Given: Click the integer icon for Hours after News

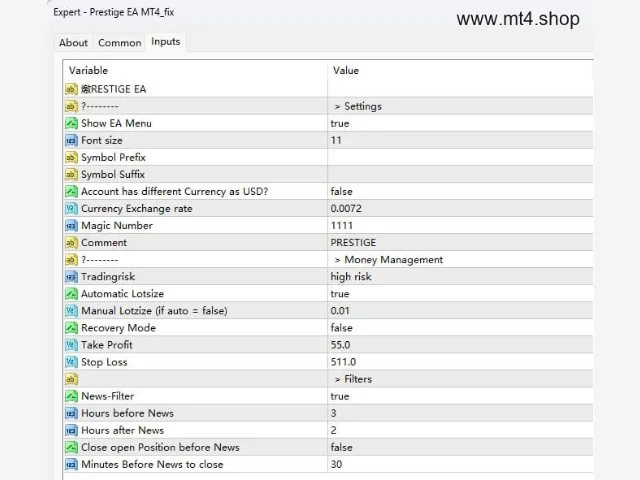Looking at the screenshot, I should pos(71,430).
